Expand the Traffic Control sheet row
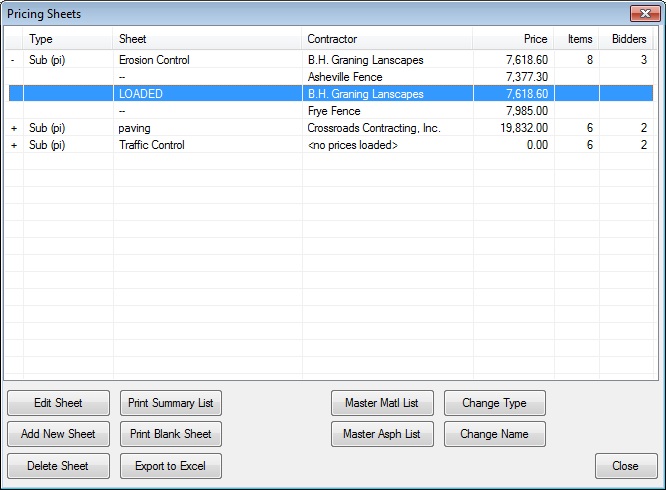Image resolution: width=666 pixels, height=490 pixels. [x=14, y=145]
